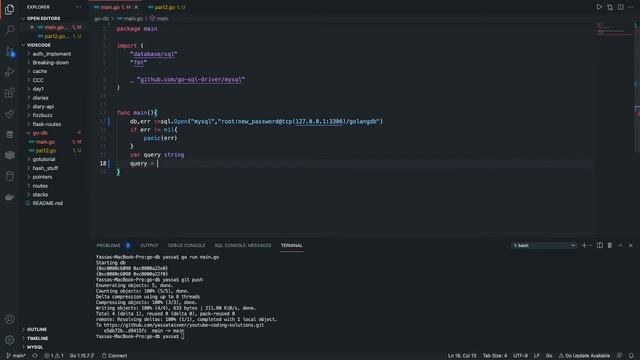The image size is (640, 360).
Task: Open the Output panel tab
Action: [x=149, y=245]
